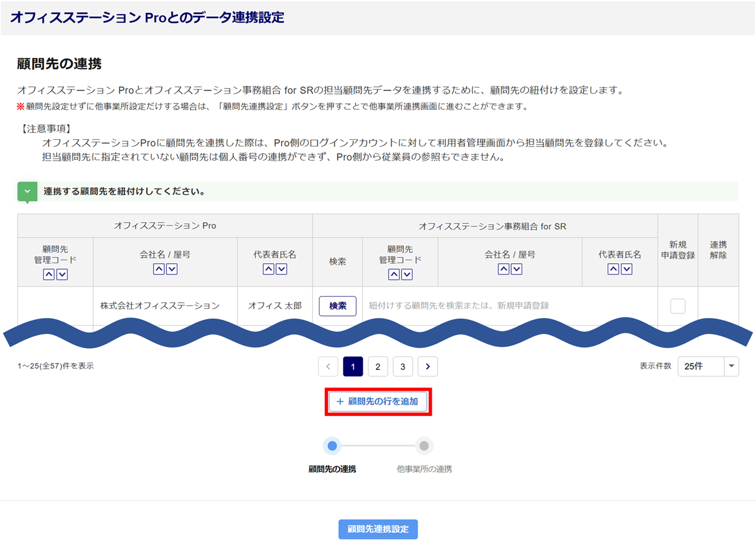Check the 新規申請登録 checkbox
The height and width of the screenshot is (553, 756).
677,306
